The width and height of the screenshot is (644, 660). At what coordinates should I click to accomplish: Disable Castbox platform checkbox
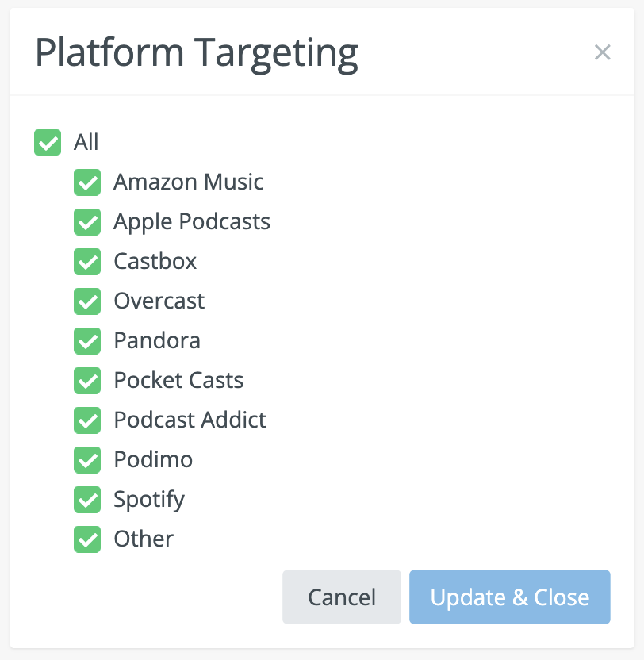87,262
